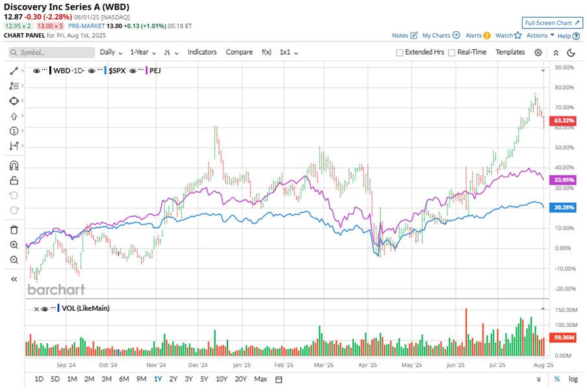Click the Symbol search field
The height and width of the screenshot is (392, 587).
[51, 53]
